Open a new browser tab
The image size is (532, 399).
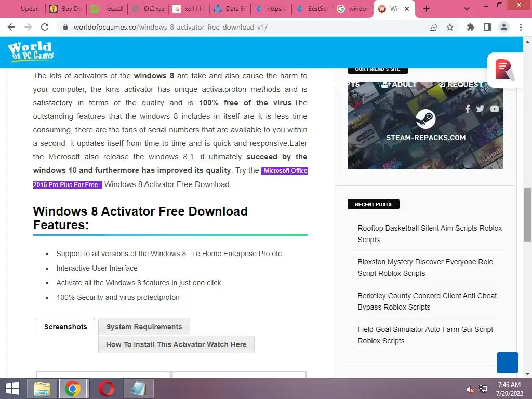click(427, 9)
